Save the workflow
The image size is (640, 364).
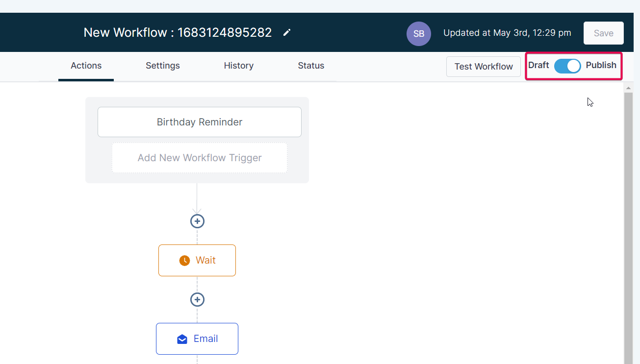pos(603,33)
